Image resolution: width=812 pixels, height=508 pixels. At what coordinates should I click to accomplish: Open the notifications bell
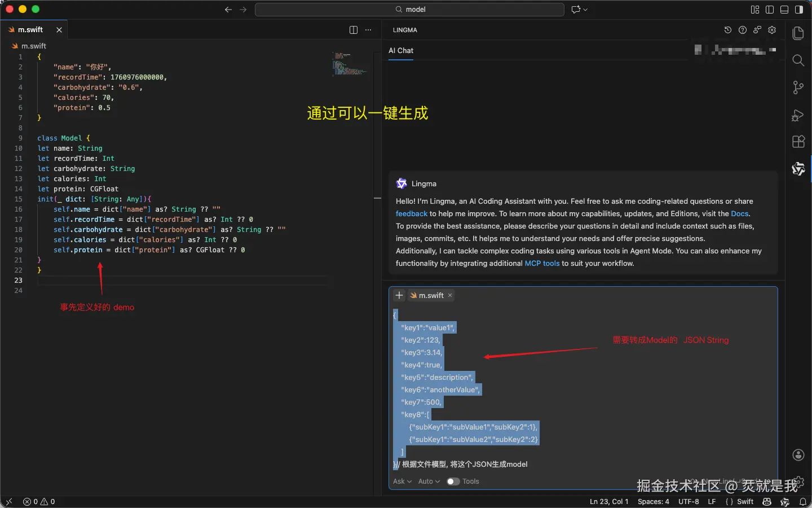coord(803,502)
